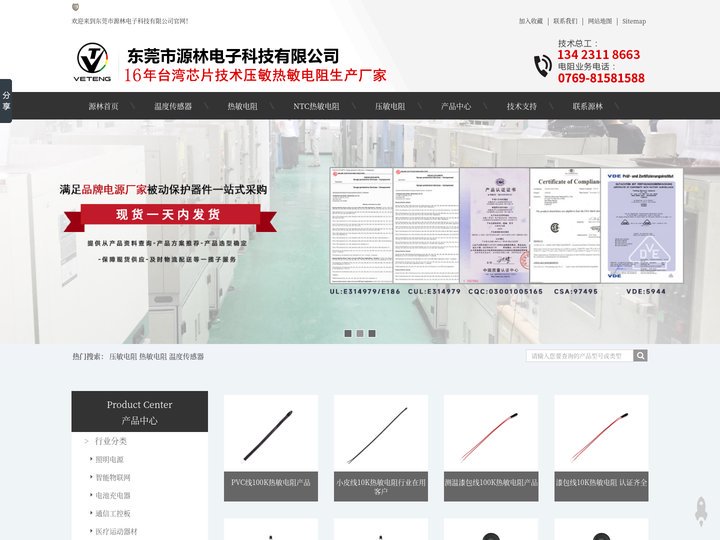Expand the 行业分类 sidebar category
This screenshot has width=720, height=540.
point(111,441)
